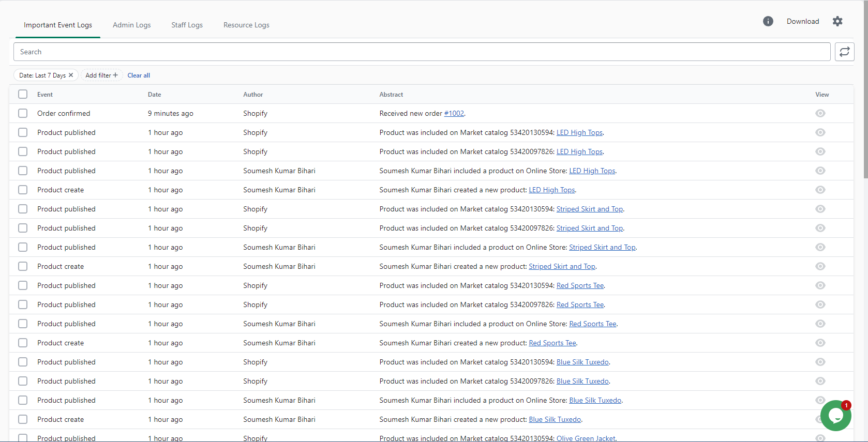Select all events with header checkbox
Screen dimensions: 868x442
(x=23, y=94)
